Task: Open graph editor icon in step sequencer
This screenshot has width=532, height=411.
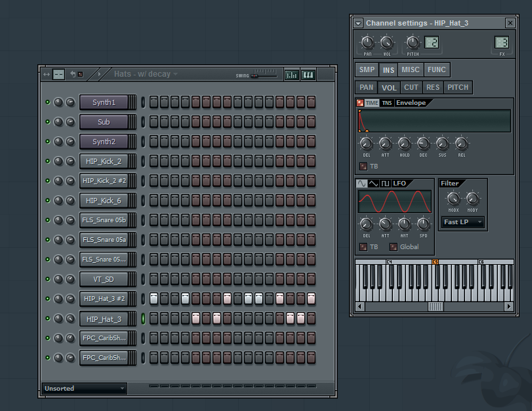Action: point(291,75)
